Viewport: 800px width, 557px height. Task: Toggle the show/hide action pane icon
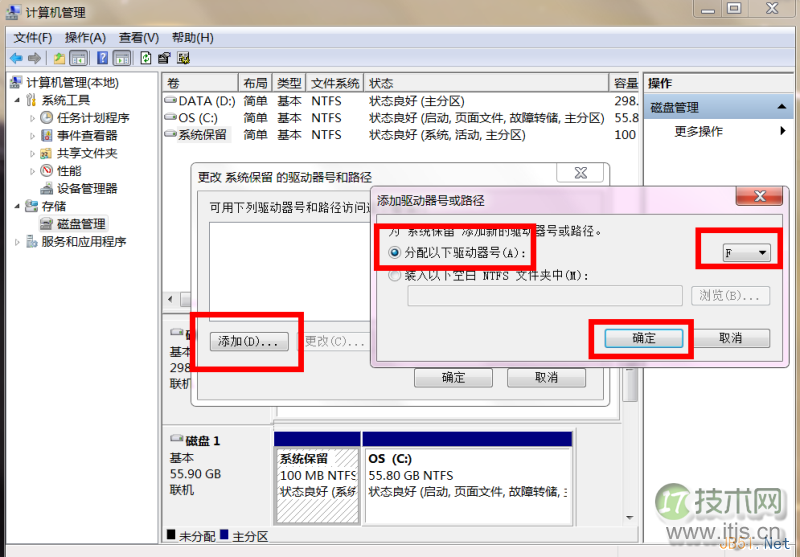(122, 59)
